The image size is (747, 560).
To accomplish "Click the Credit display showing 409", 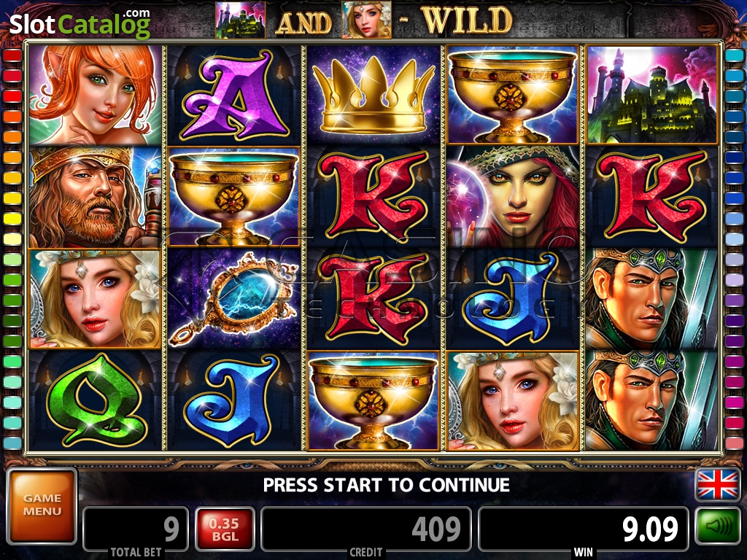I will coord(366,529).
